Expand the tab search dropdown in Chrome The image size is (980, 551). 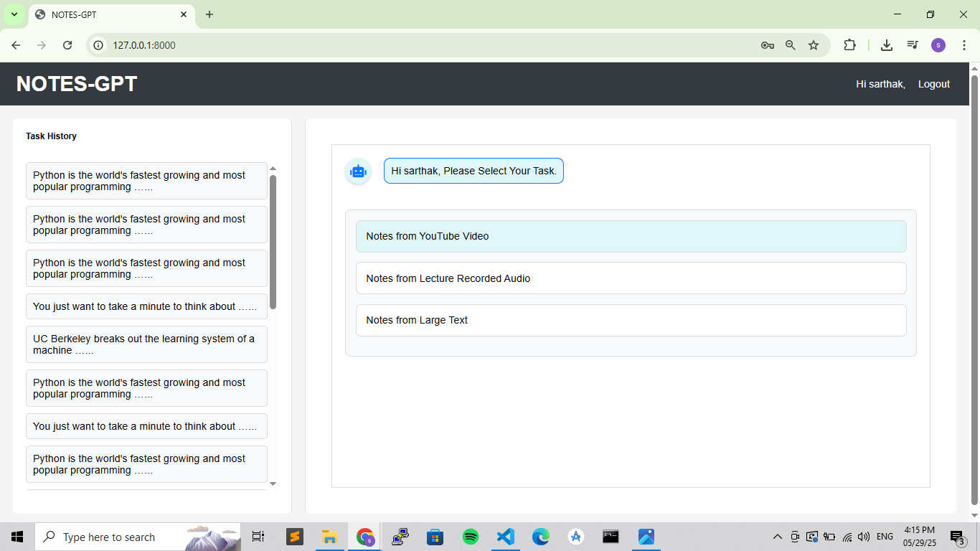(14, 14)
